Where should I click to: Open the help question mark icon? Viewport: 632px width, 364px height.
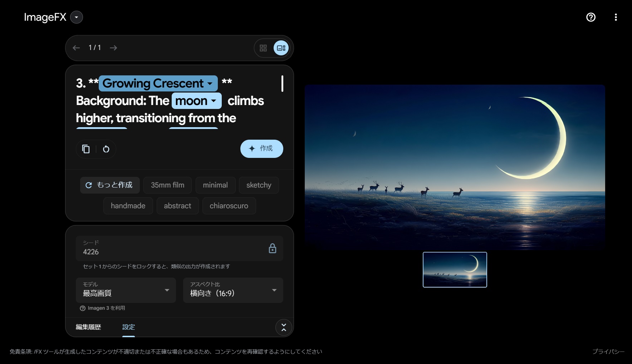tap(591, 17)
